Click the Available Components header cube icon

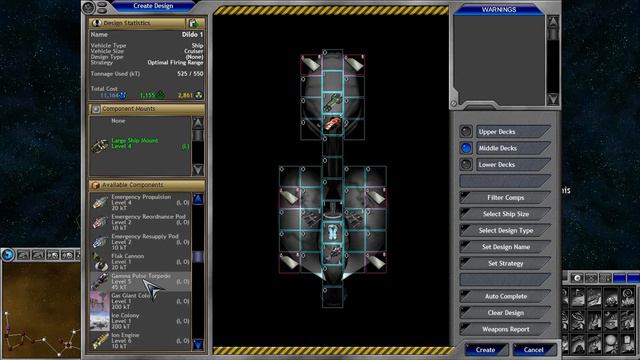(x=96, y=185)
